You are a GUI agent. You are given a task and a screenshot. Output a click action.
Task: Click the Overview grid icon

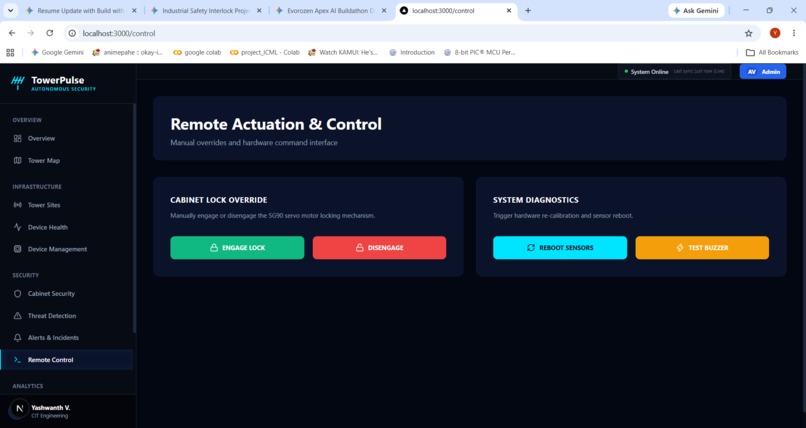pyautogui.click(x=17, y=138)
